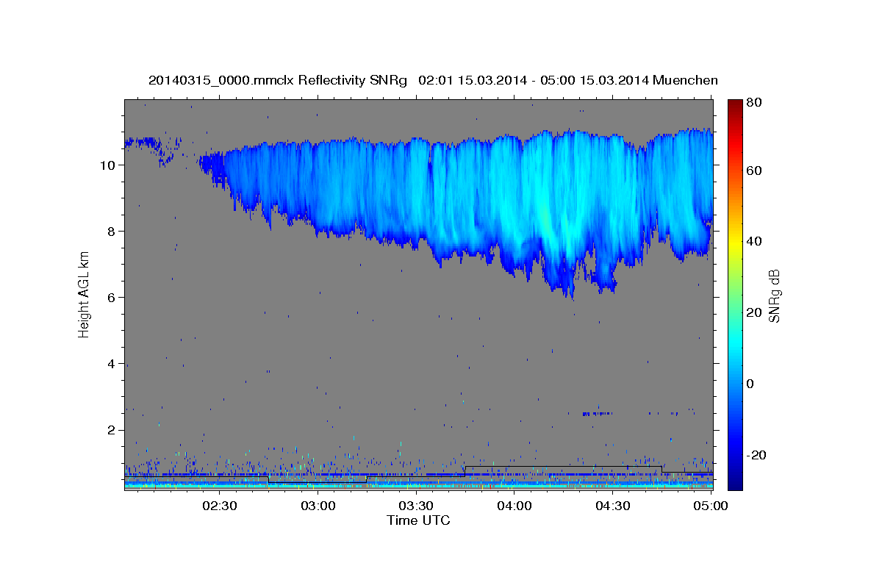
Task: Click the 'Time UTC' x-axis label
Action: pyautogui.click(x=418, y=520)
